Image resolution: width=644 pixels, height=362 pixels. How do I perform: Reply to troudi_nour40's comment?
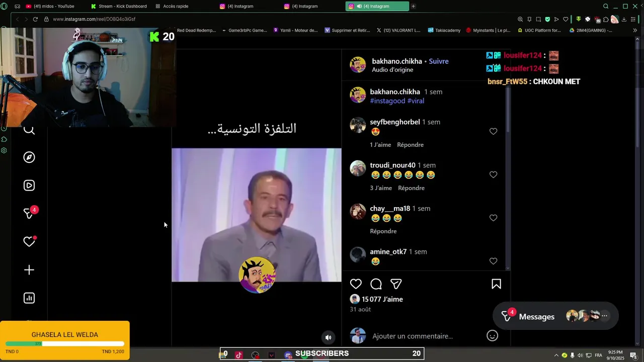click(411, 188)
